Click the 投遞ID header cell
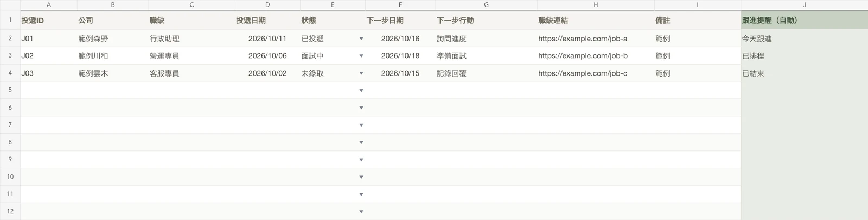Screen dimensions: 868x220 (49, 20)
